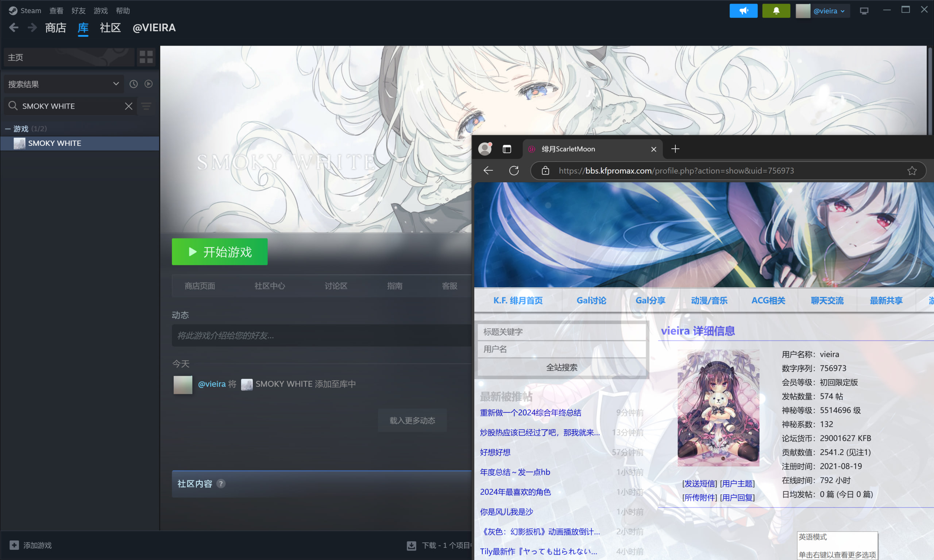
Task: Click the Steam announcements megaphone icon
Action: pyautogui.click(x=743, y=11)
